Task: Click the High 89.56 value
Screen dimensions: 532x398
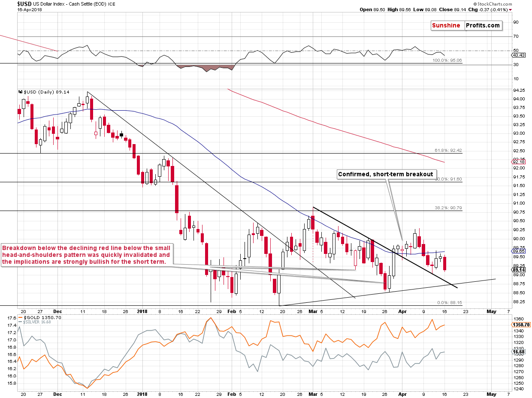Action: [x=400, y=9]
